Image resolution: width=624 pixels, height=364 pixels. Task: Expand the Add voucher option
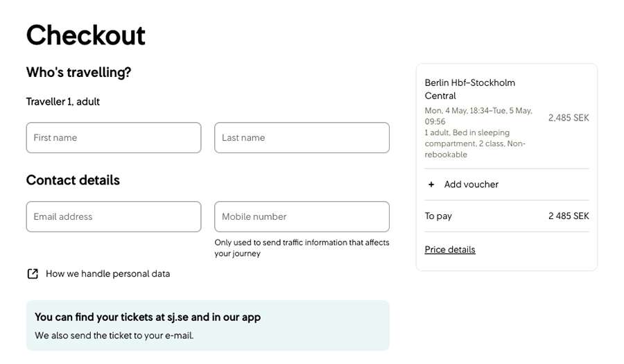pos(471,184)
